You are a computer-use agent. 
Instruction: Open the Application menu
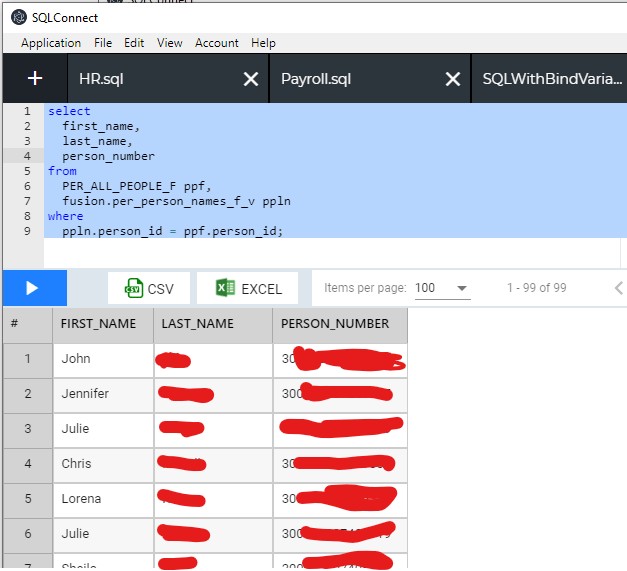pyautogui.click(x=51, y=43)
